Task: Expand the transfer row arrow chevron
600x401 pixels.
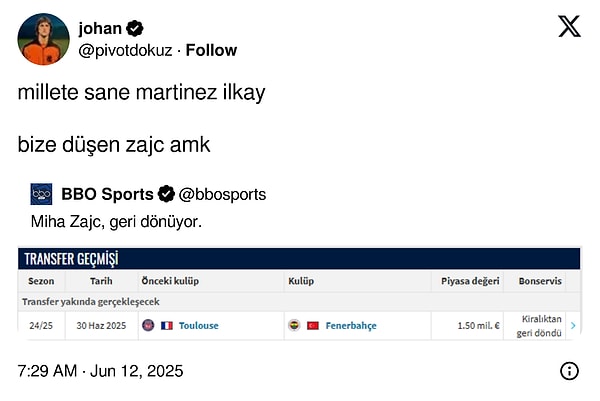Action: coord(573,325)
